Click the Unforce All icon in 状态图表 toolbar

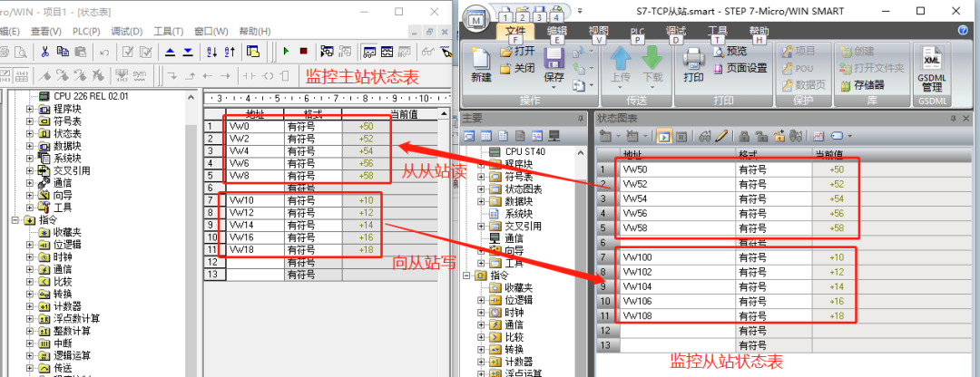[779, 135]
